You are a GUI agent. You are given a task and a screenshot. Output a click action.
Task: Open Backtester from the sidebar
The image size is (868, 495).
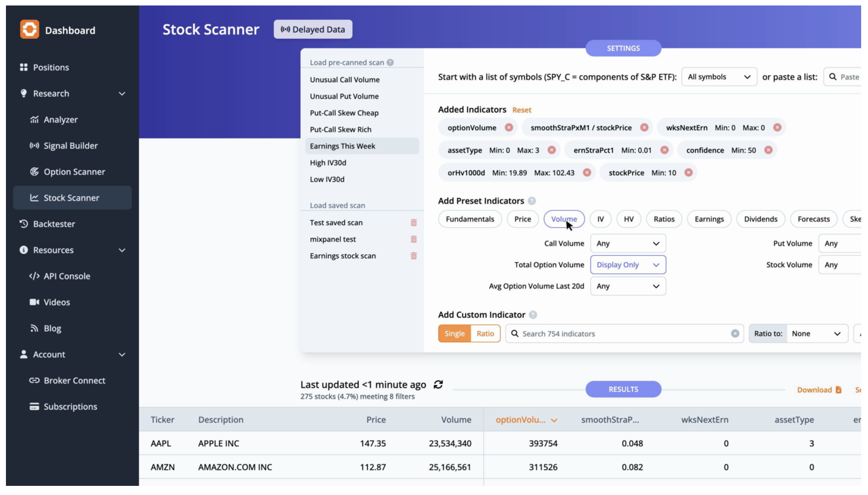point(54,224)
